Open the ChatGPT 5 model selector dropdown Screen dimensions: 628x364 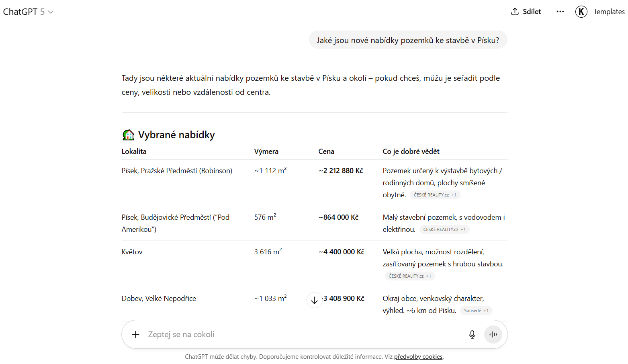[24, 12]
